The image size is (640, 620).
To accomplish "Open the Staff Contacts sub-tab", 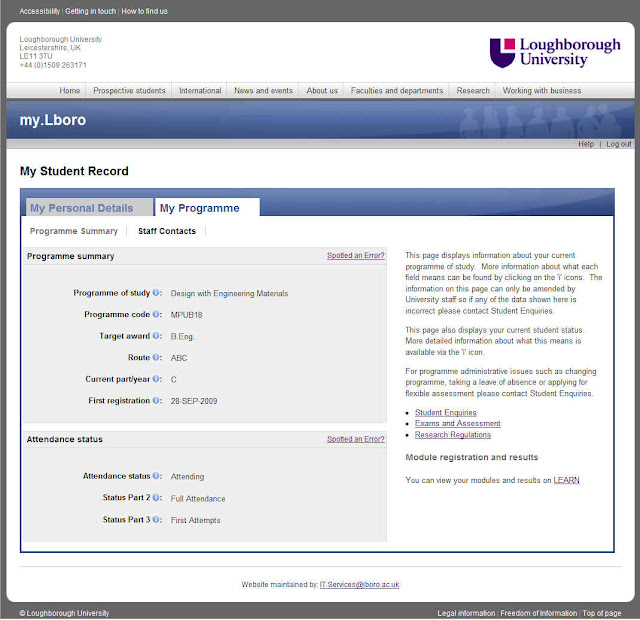I will click(x=167, y=231).
